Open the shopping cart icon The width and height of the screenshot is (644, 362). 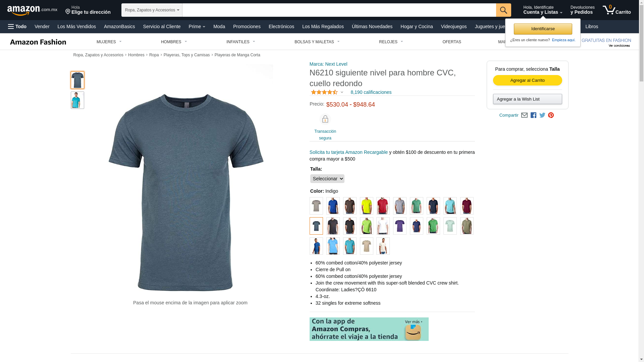coord(616,10)
